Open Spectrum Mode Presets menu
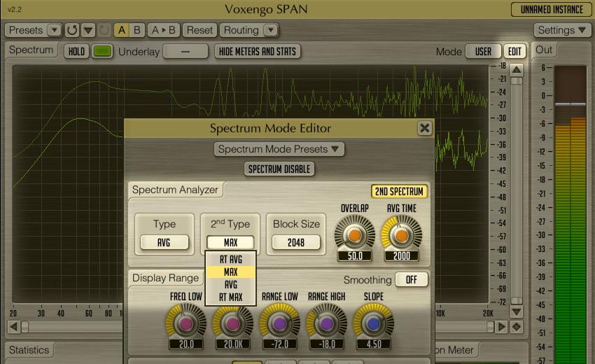Image resolution: width=595 pixels, height=364 pixels. pos(279,149)
